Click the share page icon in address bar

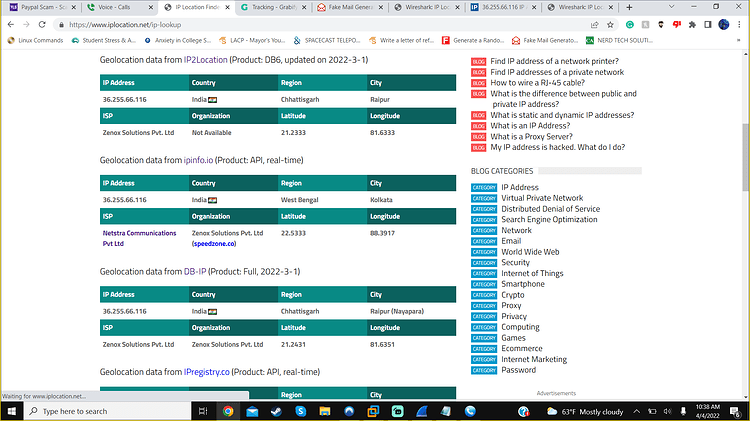(x=595, y=24)
